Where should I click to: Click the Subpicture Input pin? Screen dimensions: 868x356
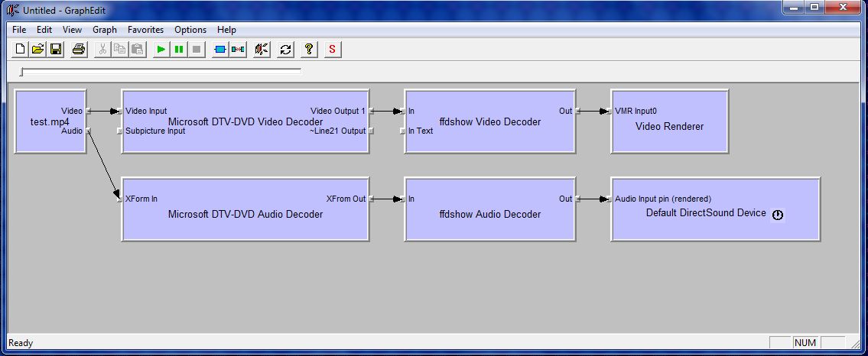point(119,131)
